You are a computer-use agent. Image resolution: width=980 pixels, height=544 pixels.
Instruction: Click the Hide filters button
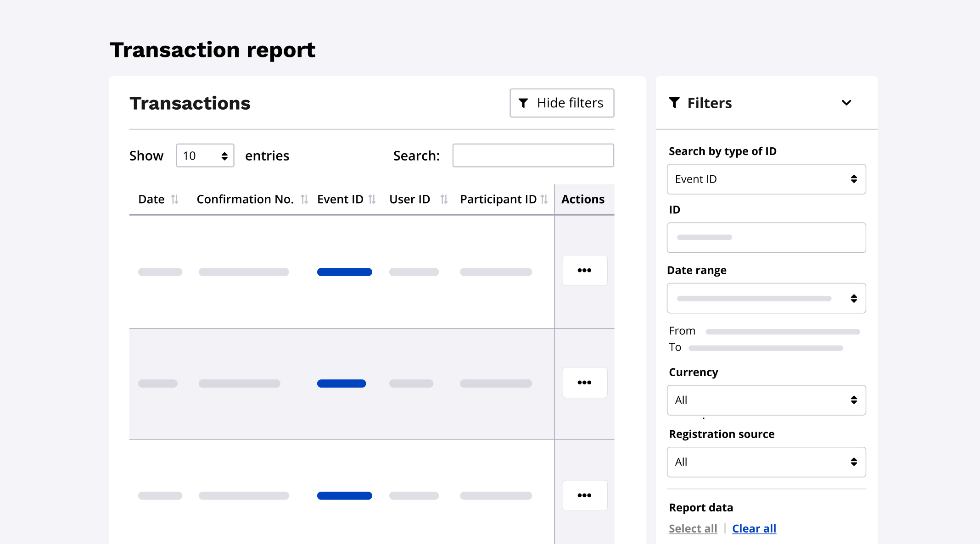pos(562,103)
